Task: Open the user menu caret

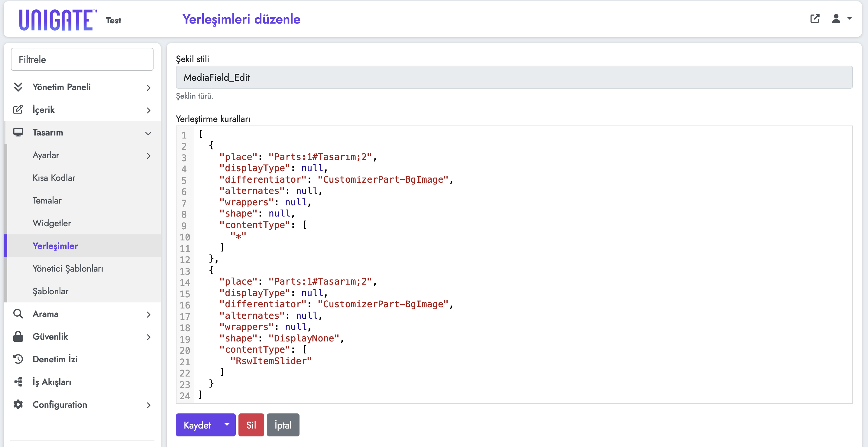Action: tap(850, 18)
